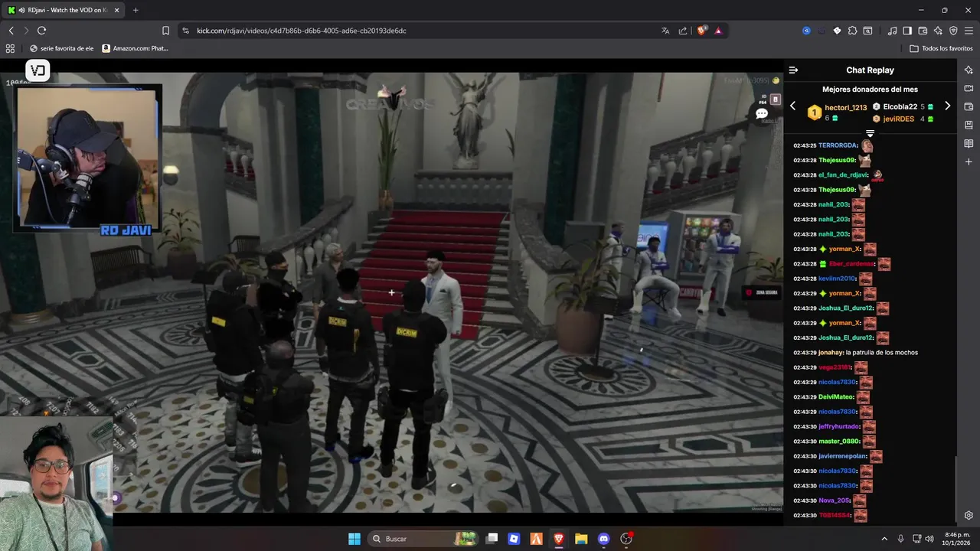Viewport: 980px width, 551px height.
Task: Close the RDjavi VOD tab
Action: [x=116, y=10]
